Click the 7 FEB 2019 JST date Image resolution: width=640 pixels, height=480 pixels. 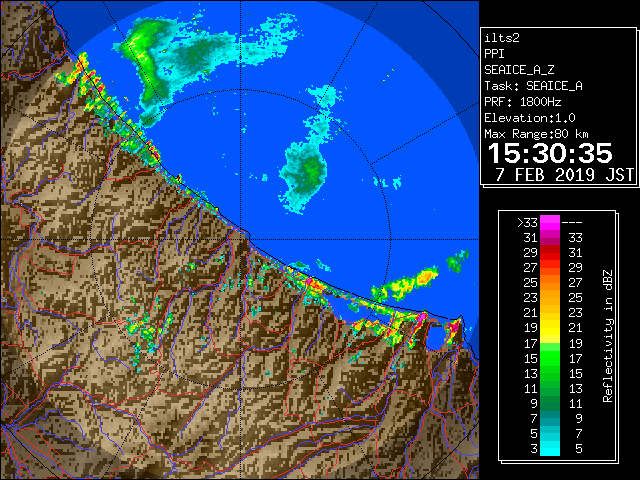tap(564, 175)
